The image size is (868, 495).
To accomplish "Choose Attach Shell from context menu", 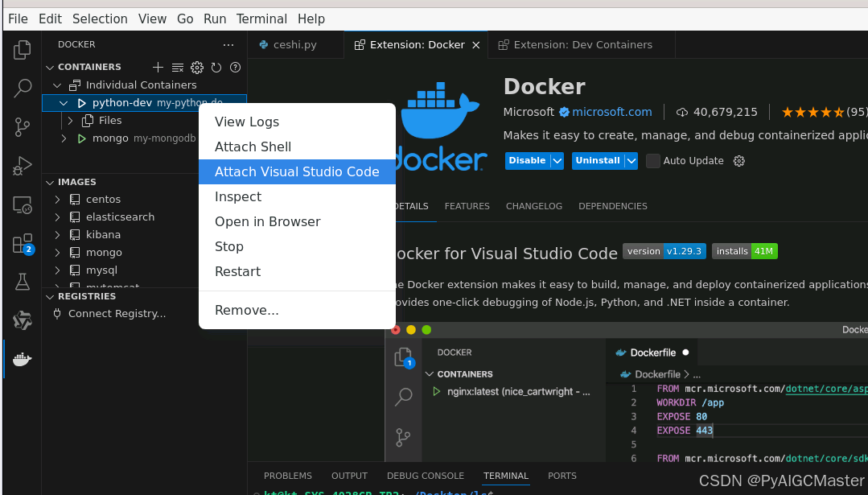I will point(297,146).
